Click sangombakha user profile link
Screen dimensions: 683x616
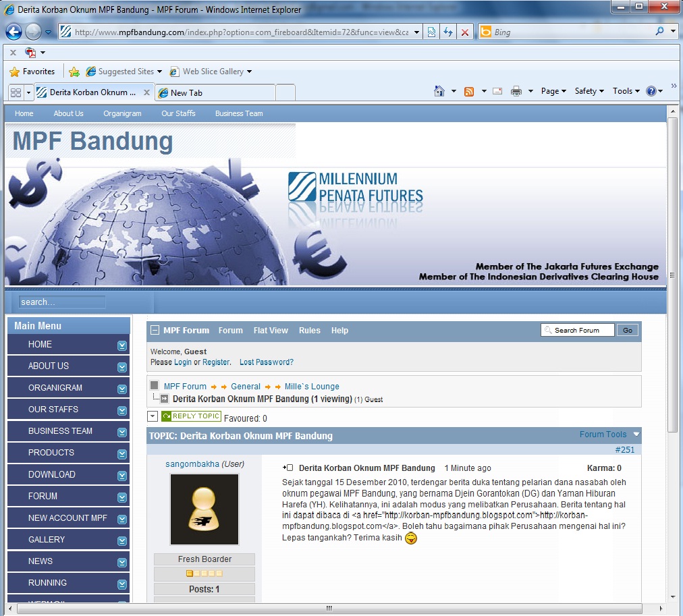[x=192, y=464]
